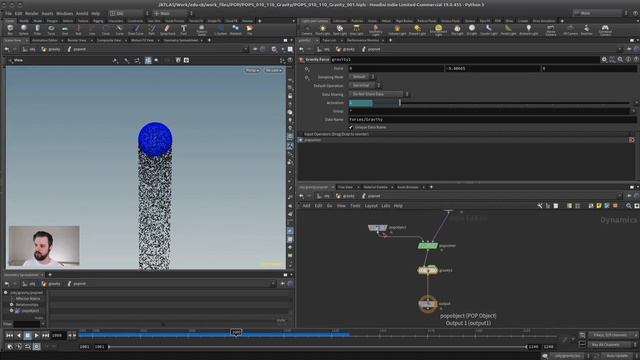Open the Assets menu
Viewport: 640px width, 360px height.
[47, 13]
